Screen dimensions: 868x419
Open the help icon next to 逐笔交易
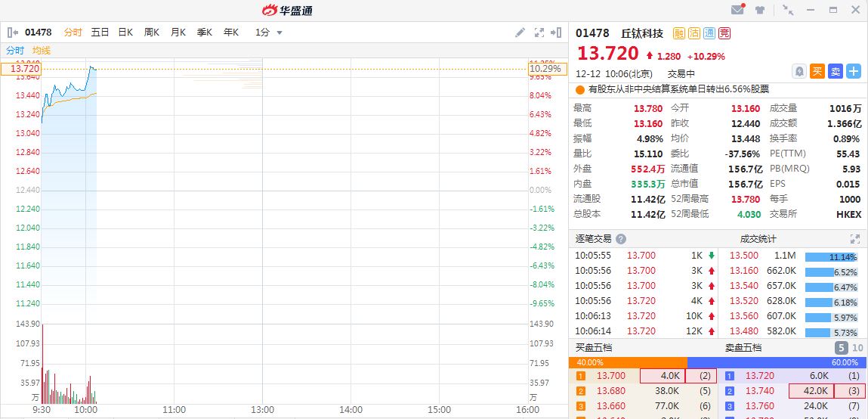pos(621,239)
